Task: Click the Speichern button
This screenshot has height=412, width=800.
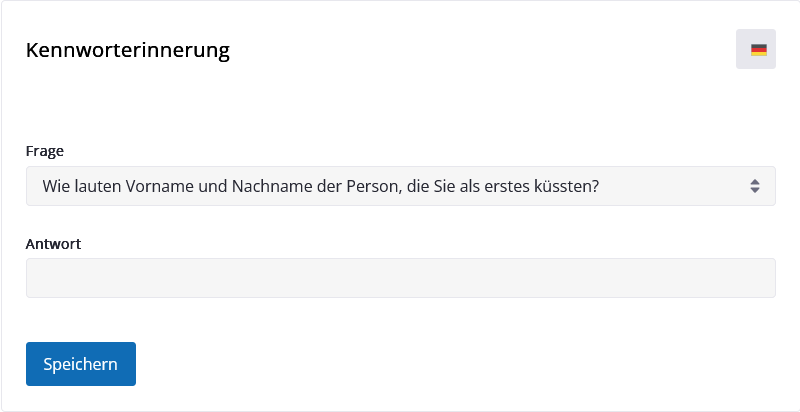Action: pyautogui.click(x=81, y=364)
